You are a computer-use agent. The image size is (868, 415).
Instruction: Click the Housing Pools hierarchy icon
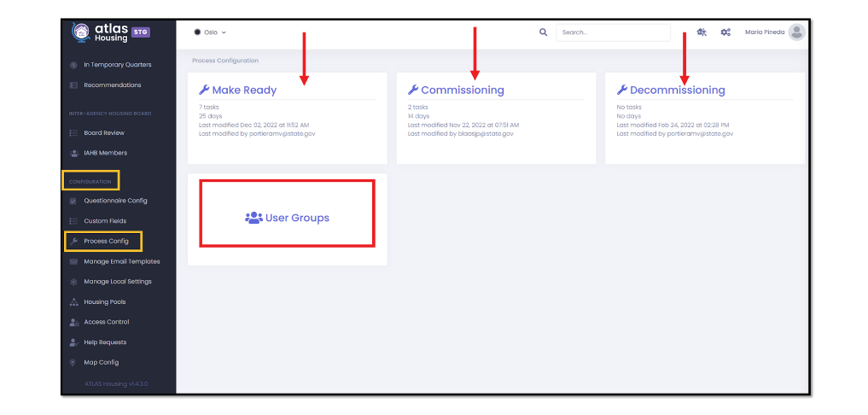[x=73, y=302]
